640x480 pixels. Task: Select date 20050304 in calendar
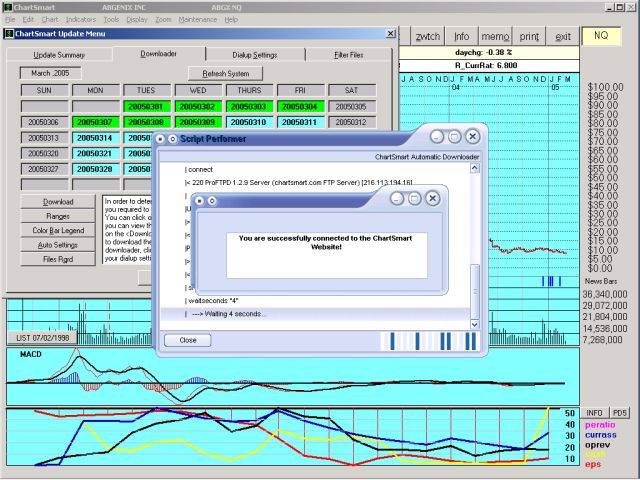click(300, 107)
